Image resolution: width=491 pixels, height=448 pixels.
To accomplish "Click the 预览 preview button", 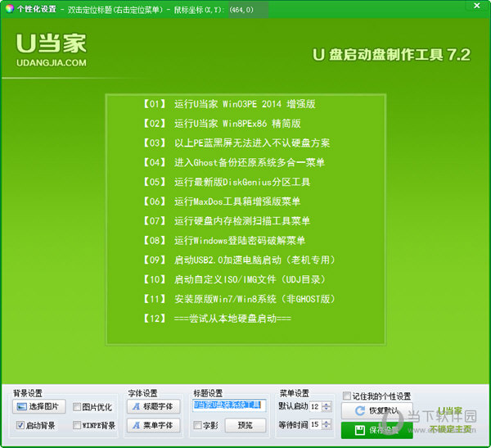I will [x=245, y=425].
